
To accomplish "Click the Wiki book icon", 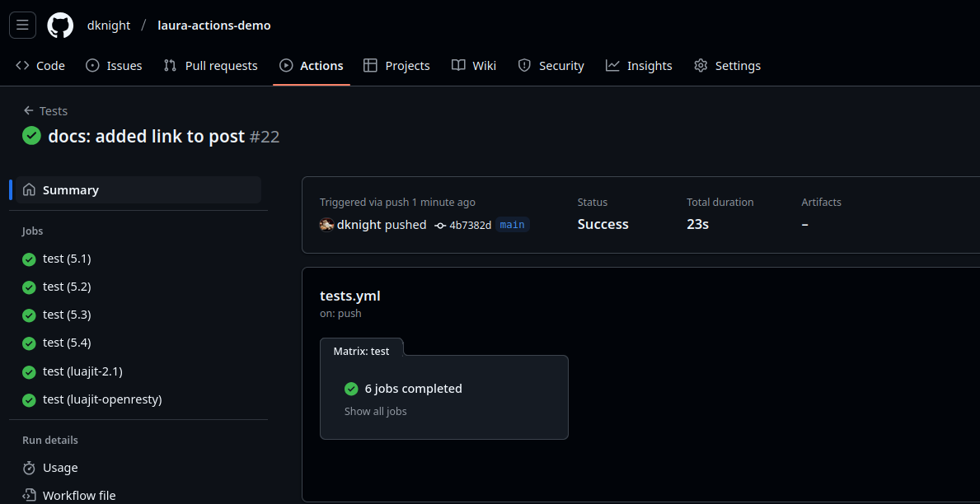I will click(459, 66).
